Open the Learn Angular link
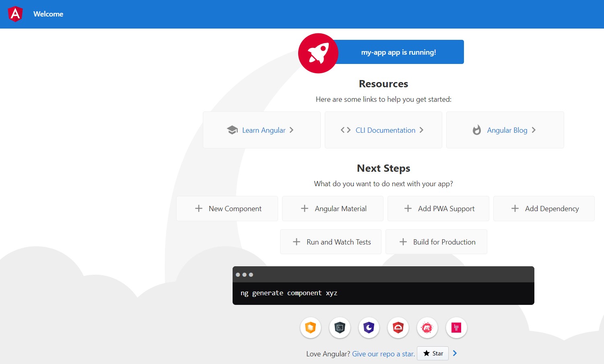The height and width of the screenshot is (364, 604). (264, 130)
